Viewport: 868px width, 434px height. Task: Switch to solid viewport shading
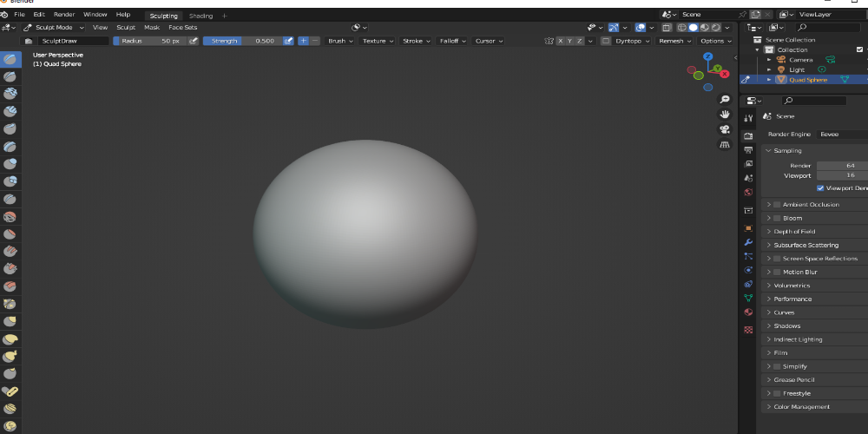[693, 28]
